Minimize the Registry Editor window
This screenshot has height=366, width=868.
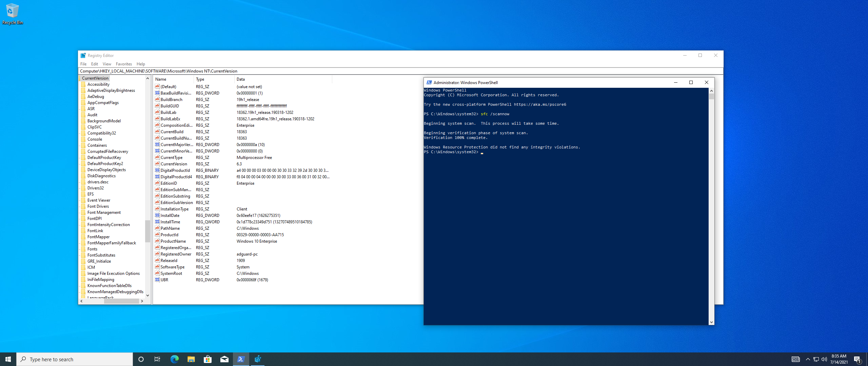685,55
